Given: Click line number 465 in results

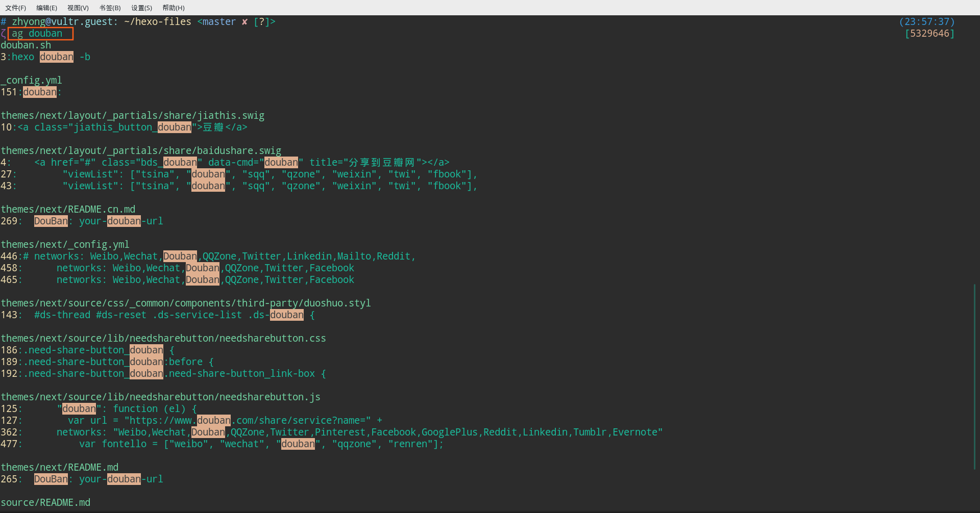Looking at the screenshot, I should point(9,280).
